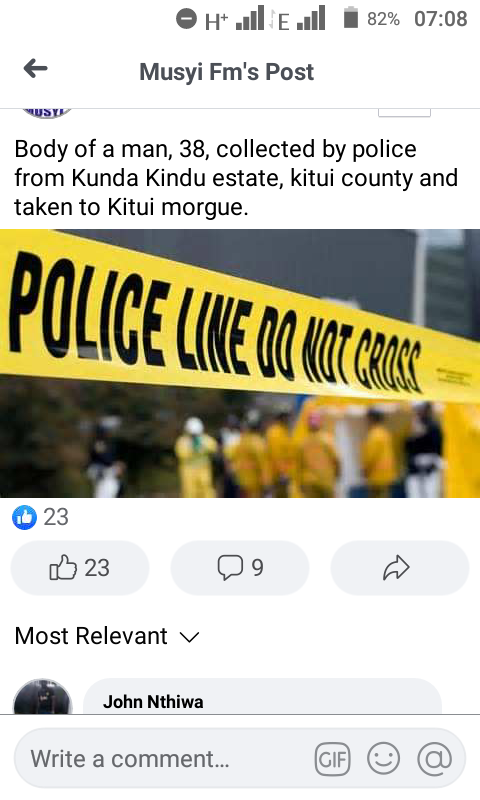Tap the back arrow icon
Image resolution: width=480 pixels, height=800 pixels.
[36, 68]
